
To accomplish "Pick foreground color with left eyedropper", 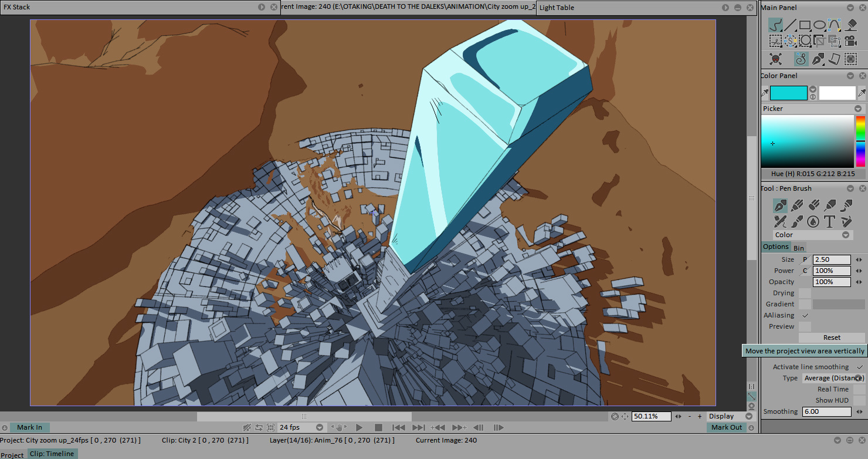I will tap(765, 93).
